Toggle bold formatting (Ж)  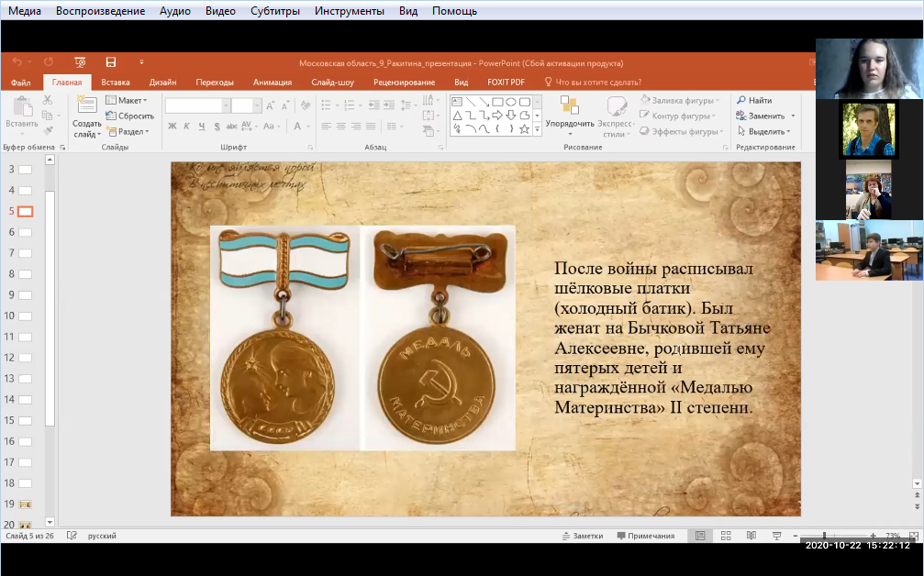point(173,126)
